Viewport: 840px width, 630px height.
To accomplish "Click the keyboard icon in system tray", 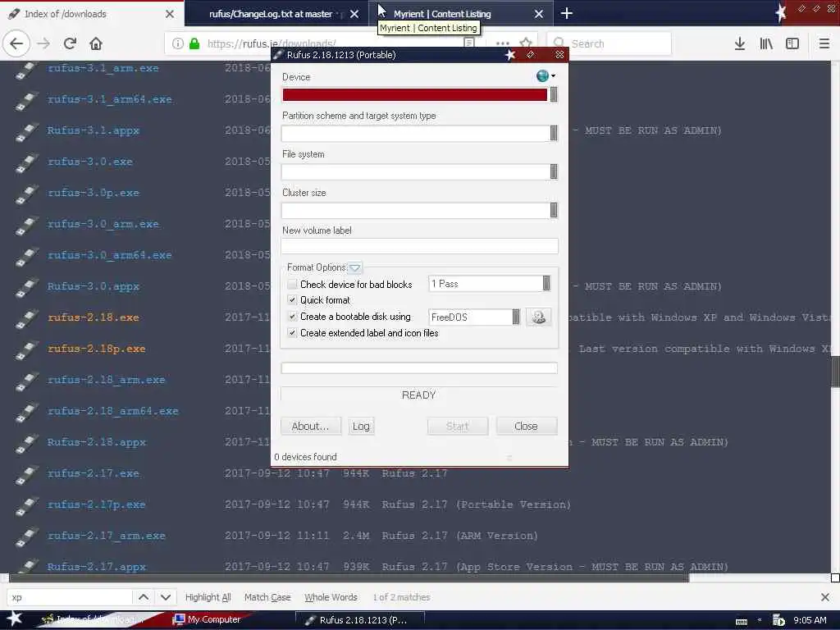I will (x=742, y=621).
